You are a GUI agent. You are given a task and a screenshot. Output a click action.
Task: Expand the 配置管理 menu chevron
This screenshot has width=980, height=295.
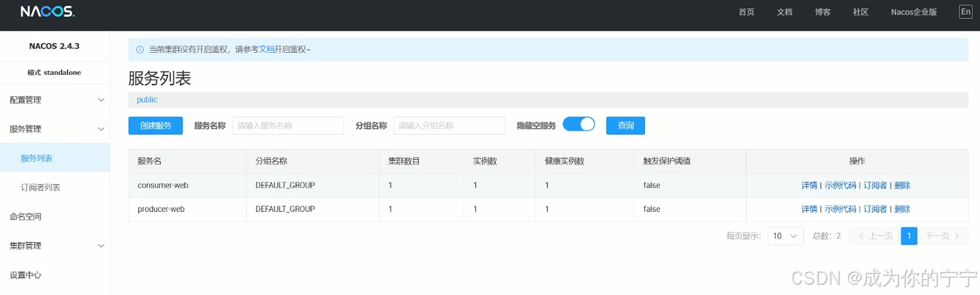pyautogui.click(x=101, y=100)
